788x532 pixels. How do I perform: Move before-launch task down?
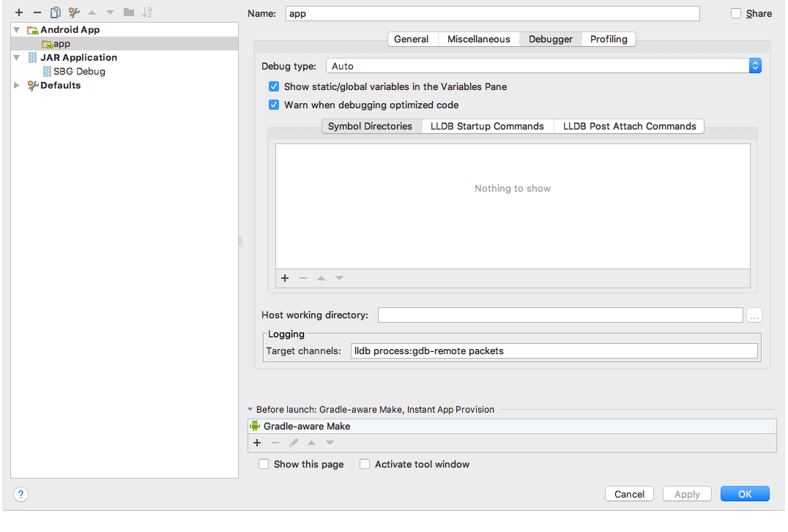click(330, 443)
